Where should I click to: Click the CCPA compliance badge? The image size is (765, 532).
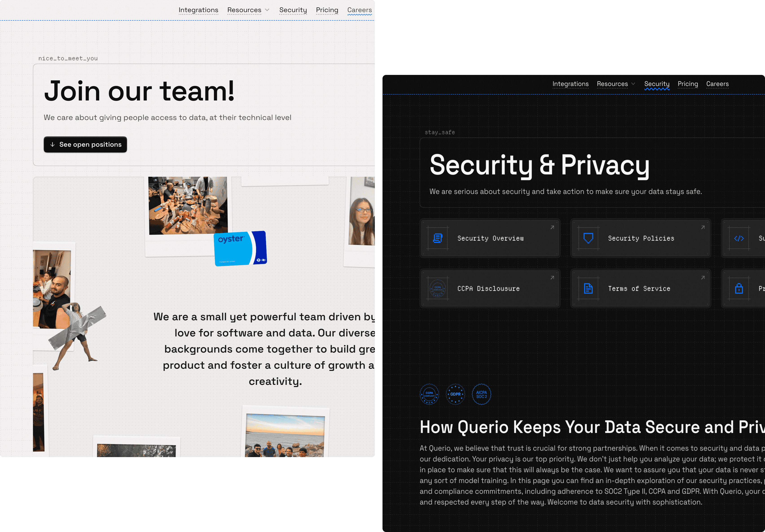[429, 394]
